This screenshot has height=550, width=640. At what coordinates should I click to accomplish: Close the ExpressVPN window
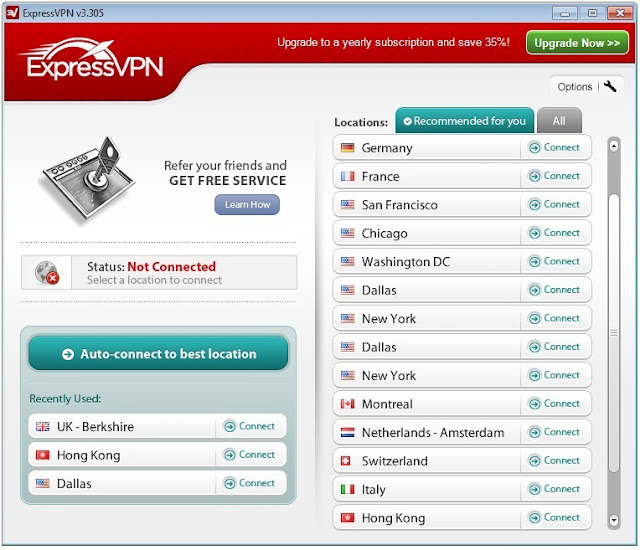point(620,13)
